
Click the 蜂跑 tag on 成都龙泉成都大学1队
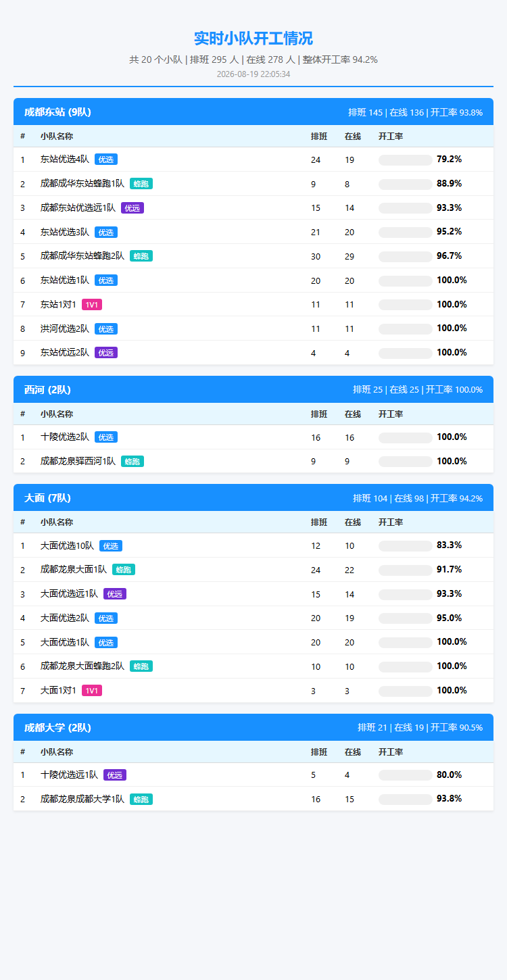[x=141, y=800]
